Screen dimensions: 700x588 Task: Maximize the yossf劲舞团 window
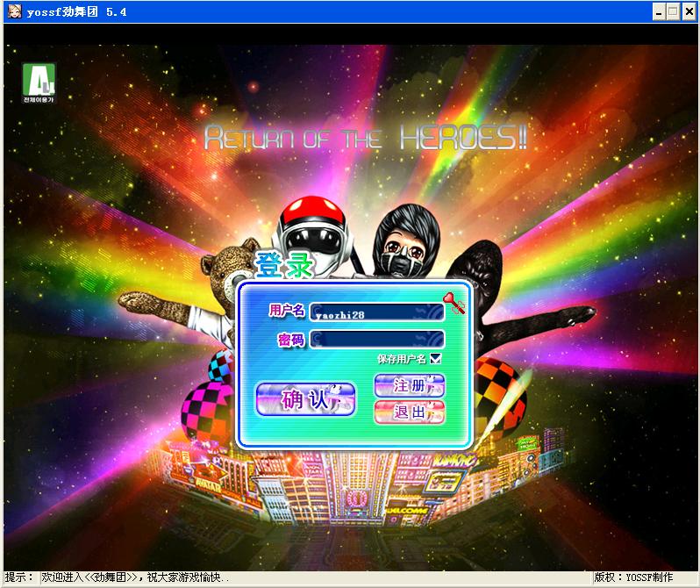pos(674,11)
